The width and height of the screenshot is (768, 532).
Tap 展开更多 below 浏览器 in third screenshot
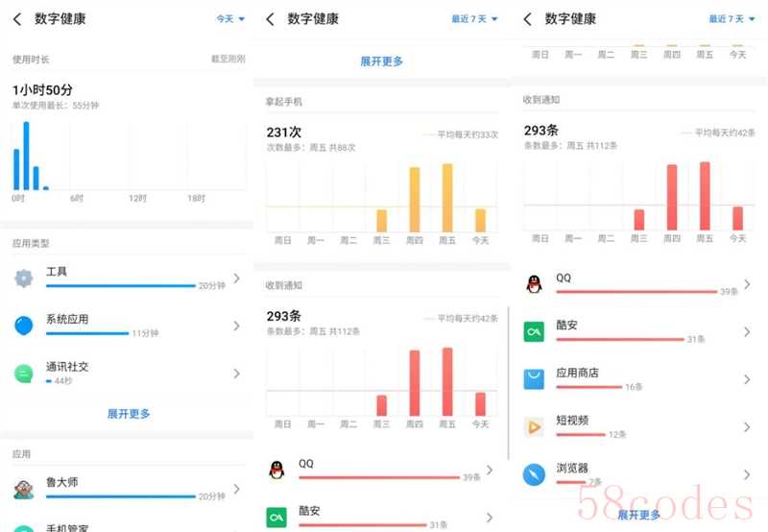click(638, 515)
